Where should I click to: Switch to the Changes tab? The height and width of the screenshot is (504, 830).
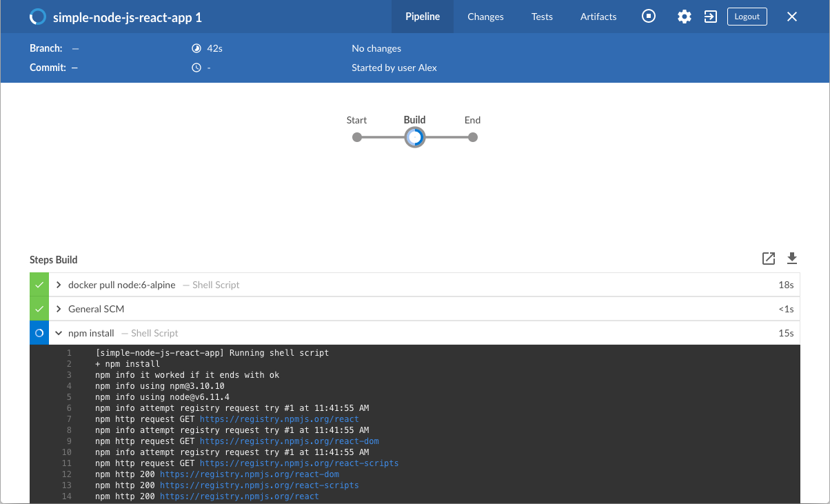(x=485, y=17)
